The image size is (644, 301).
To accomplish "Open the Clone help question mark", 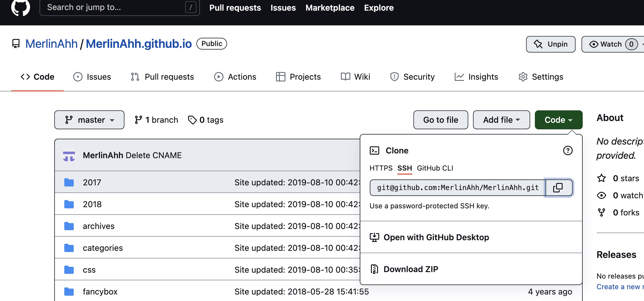I will click(568, 150).
